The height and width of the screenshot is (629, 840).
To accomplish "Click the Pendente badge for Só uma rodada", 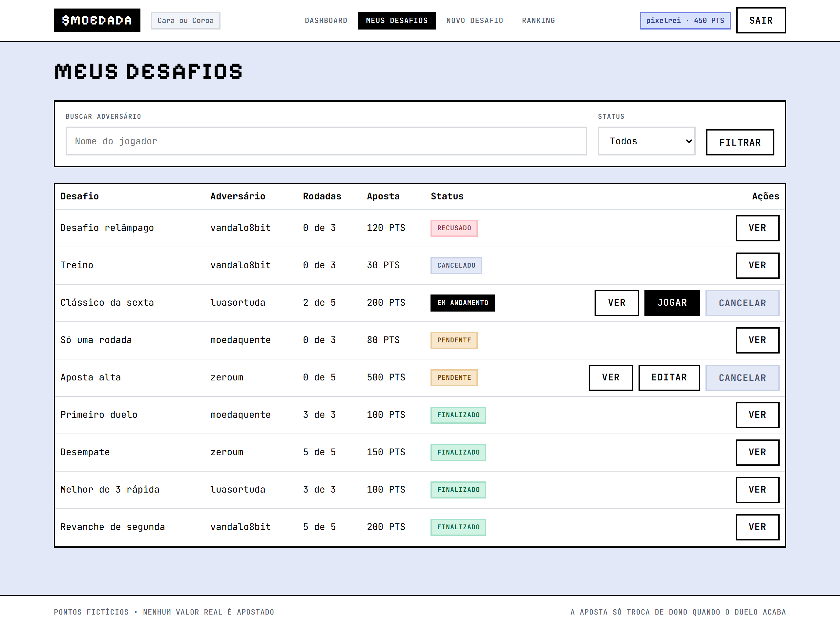I will (x=454, y=340).
